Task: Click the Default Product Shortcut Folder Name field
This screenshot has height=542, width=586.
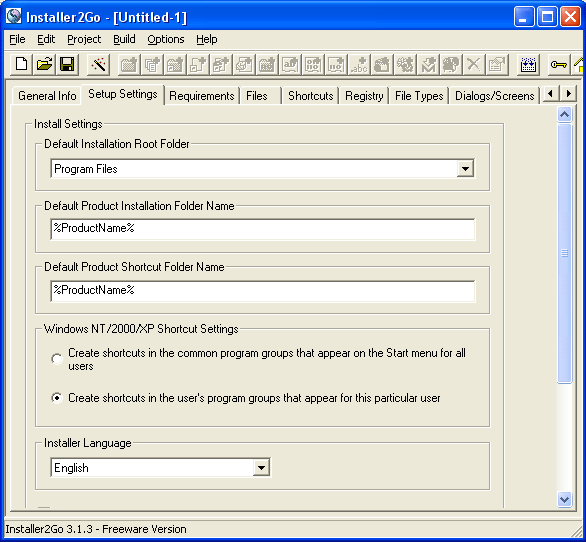Action: 263,291
